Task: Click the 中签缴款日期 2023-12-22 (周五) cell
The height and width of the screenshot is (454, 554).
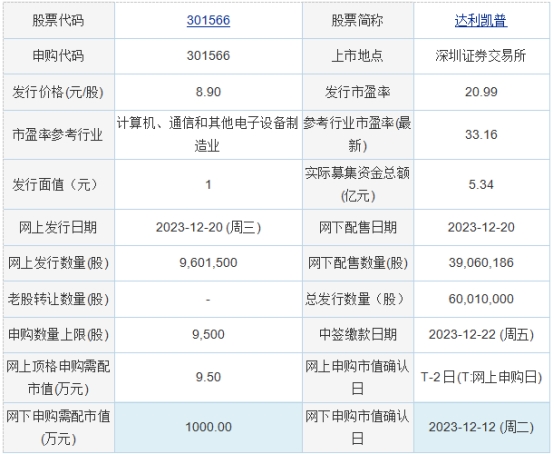Action: pos(481,335)
